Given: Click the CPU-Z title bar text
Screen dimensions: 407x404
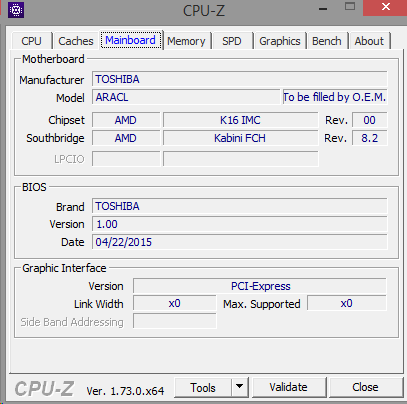Looking at the screenshot, I should click(204, 10).
